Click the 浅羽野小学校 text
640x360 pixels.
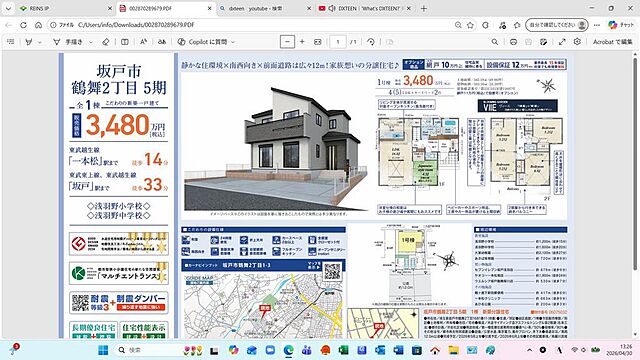pos(118,206)
